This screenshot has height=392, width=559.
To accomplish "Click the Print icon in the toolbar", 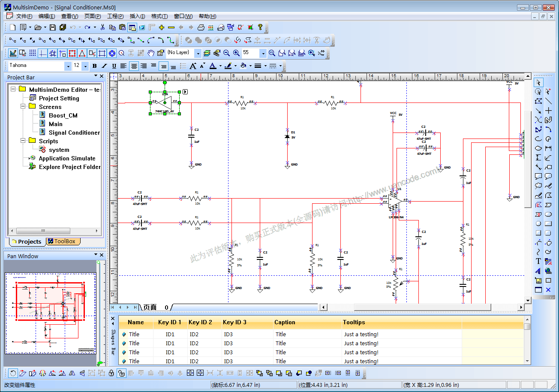I will (201, 27).
